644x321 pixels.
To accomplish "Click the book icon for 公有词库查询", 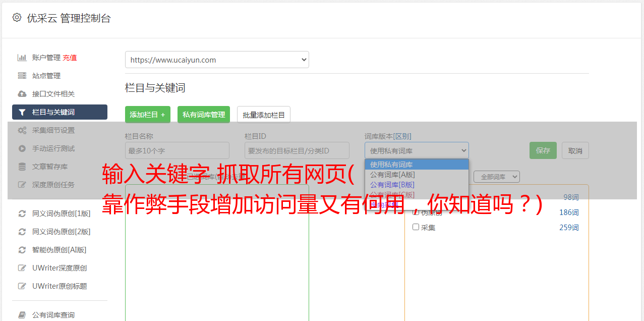I will [22, 315].
